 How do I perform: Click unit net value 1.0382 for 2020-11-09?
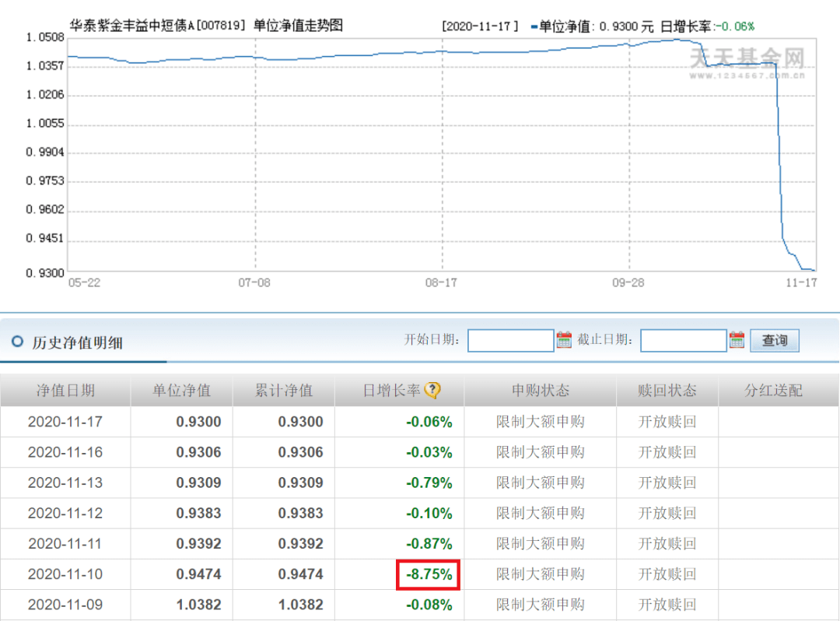[198, 605]
